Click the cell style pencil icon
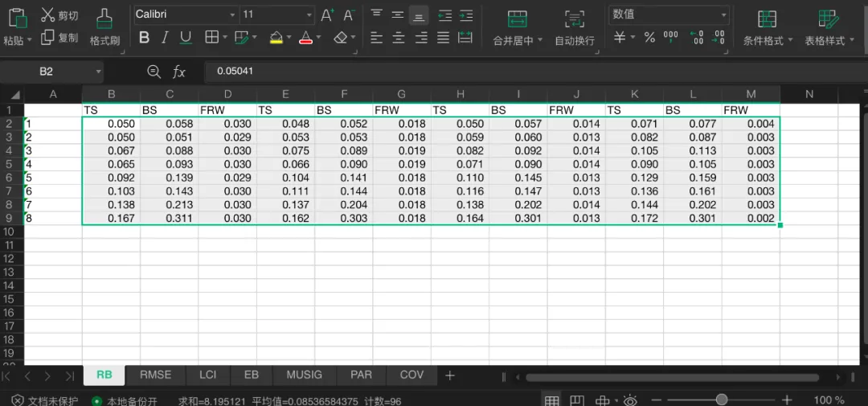 pos(241,38)
